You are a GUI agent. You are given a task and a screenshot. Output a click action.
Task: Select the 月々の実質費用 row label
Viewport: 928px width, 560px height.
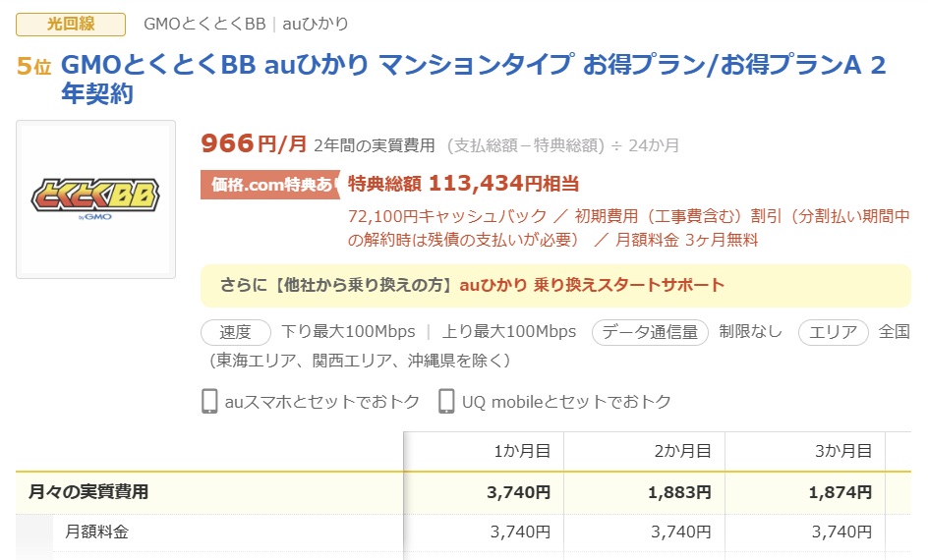click(88, 492)
